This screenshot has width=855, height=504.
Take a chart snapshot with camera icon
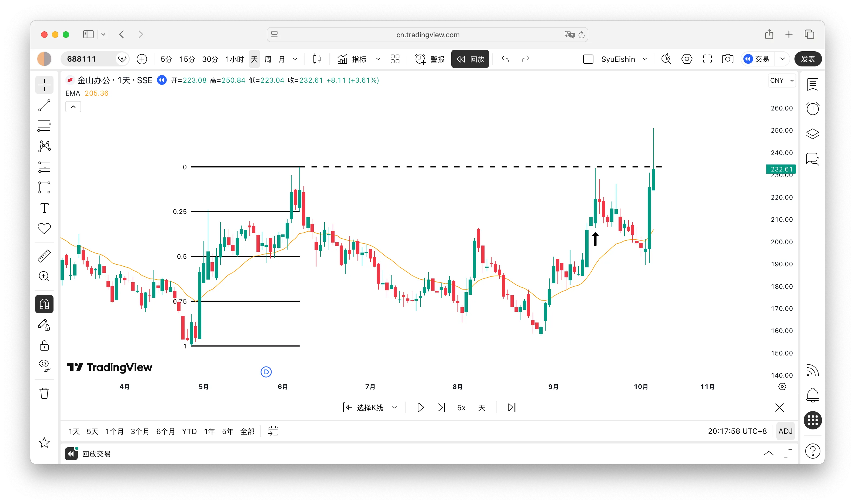[x=727, y=59]
